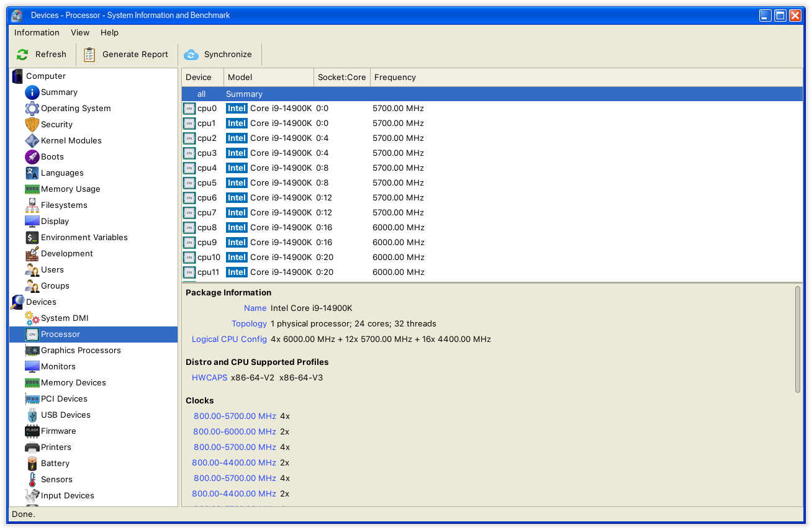
Task: Select the Memory Devices icon
Action: (32, 383)
